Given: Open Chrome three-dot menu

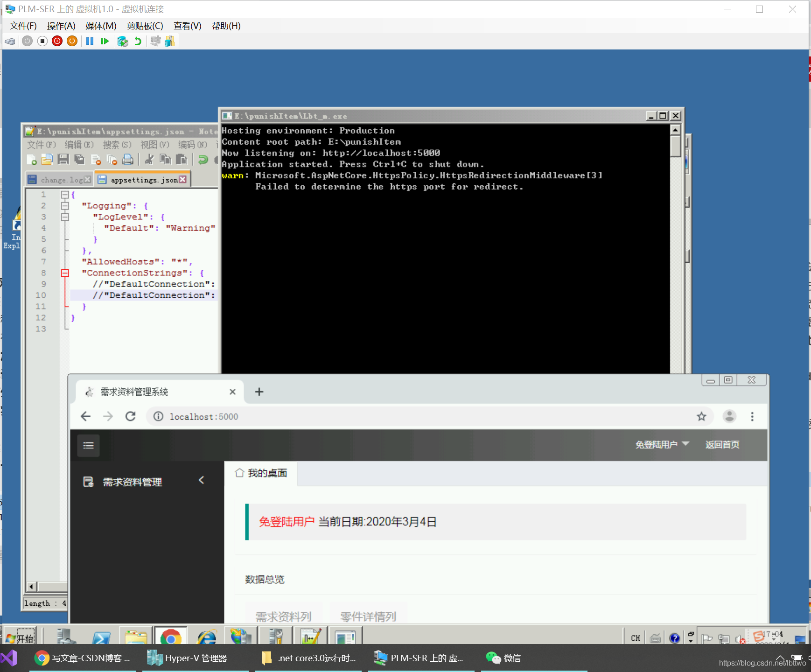Looking at the screenshot, I should point(752,416).
